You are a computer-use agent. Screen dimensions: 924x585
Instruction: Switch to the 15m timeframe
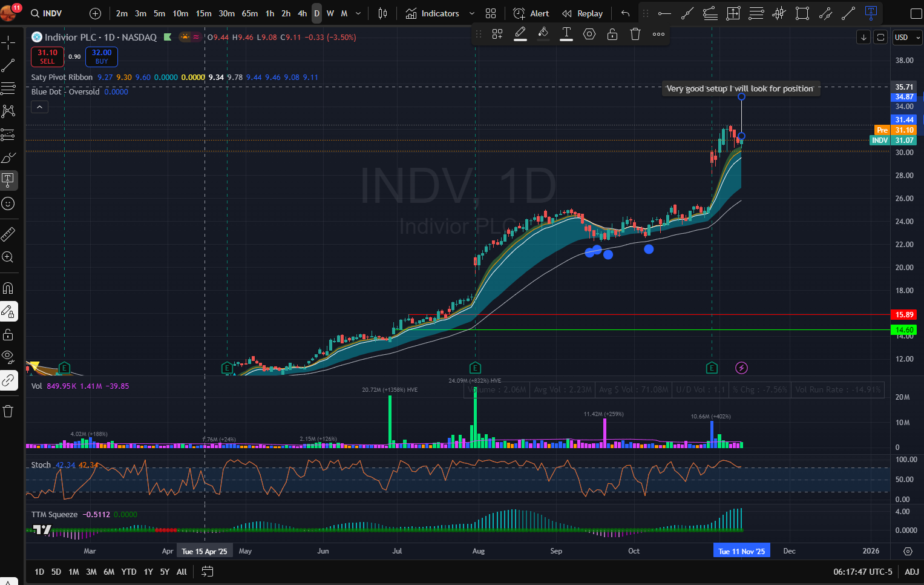203,13
